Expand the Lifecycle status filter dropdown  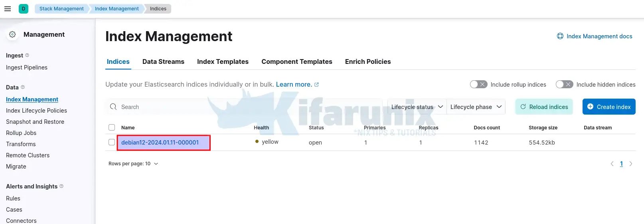pos(417,107)
